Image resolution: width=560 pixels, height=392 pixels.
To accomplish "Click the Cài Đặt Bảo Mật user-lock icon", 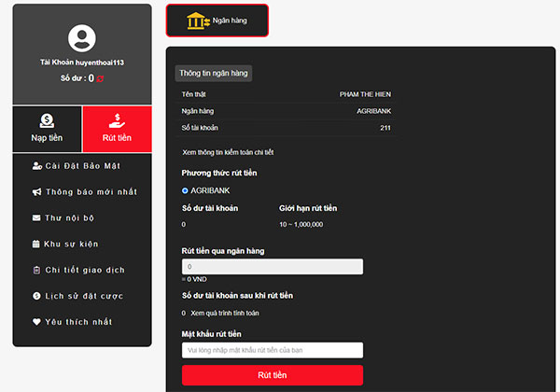I will pos(36,165).
